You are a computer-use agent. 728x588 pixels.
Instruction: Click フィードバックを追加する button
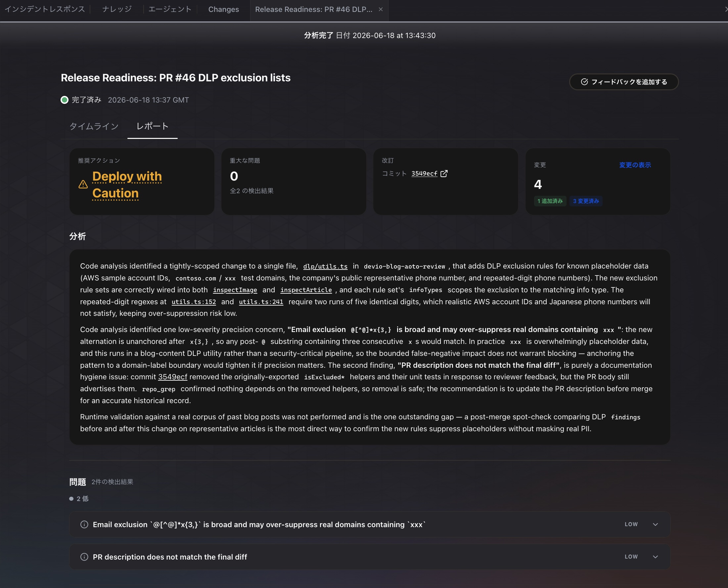click(x=624, y=82)
